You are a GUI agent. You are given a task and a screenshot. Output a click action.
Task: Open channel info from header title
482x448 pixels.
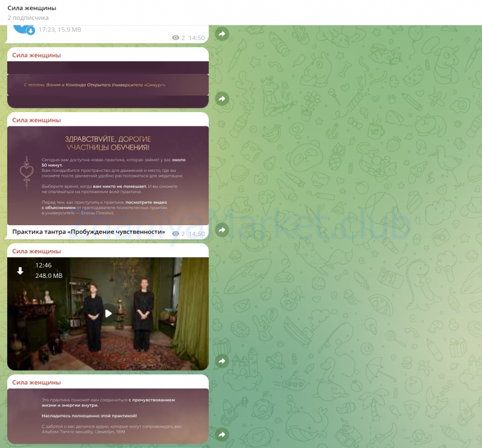[36, 8]
